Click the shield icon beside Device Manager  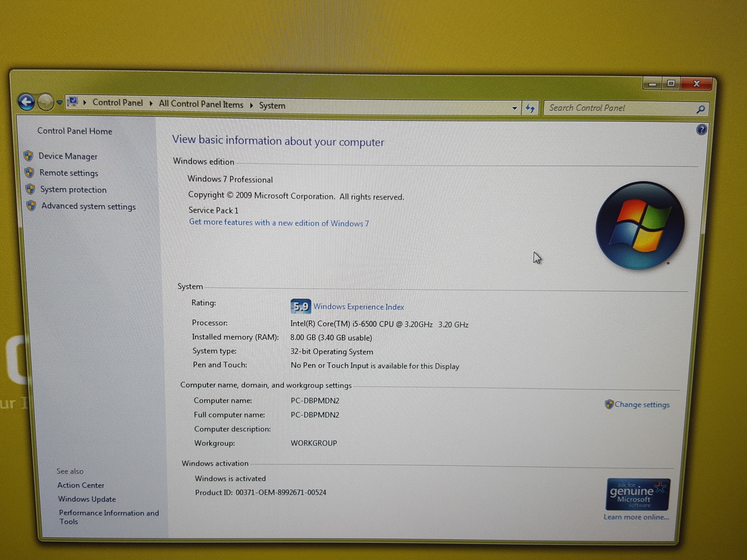pos(29,156)
